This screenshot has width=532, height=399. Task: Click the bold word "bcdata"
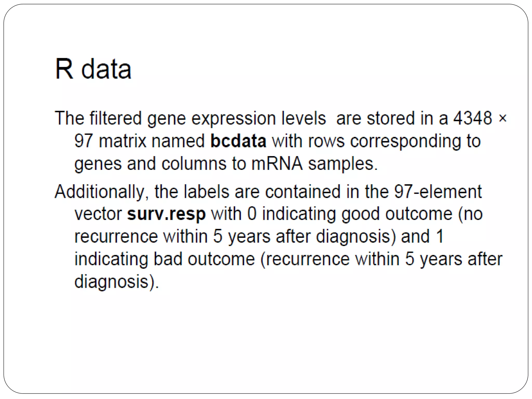coord(238,141)
